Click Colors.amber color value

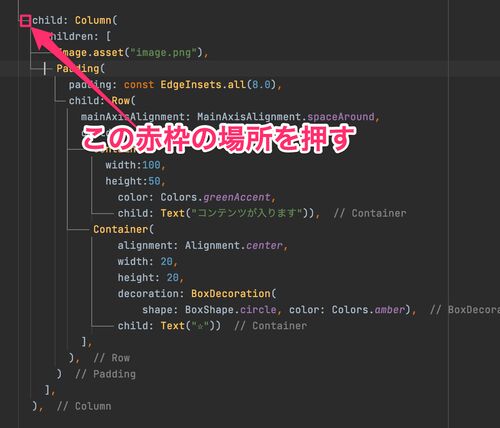click(368, 310)
